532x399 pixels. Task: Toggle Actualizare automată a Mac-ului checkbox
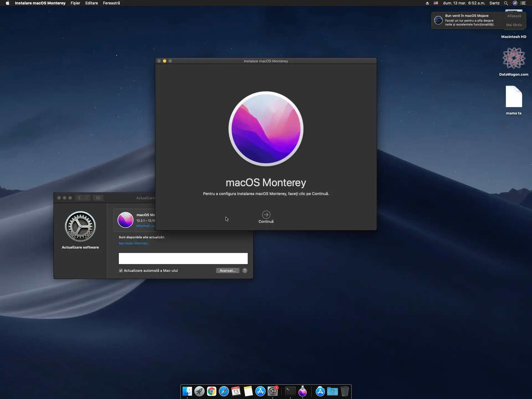121,270
